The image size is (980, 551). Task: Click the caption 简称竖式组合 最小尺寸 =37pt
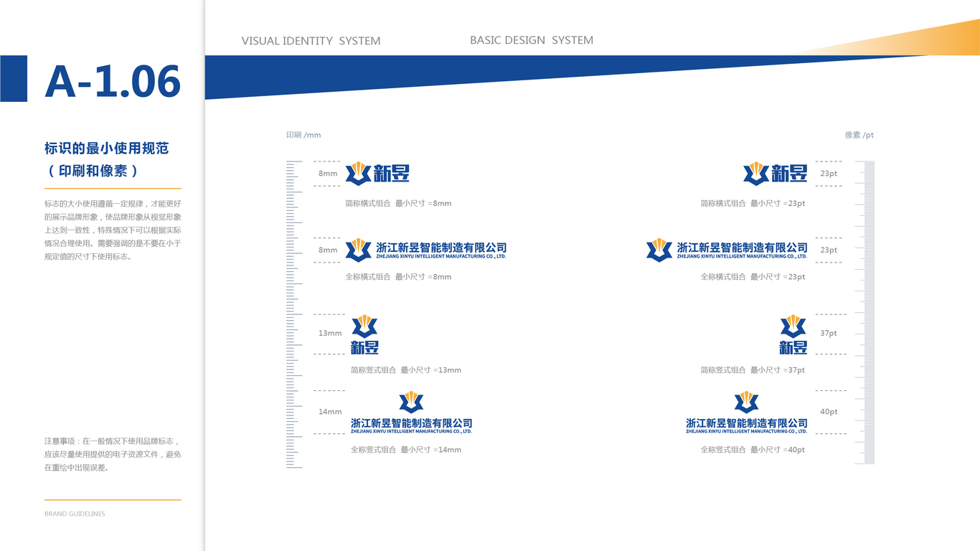coord(753,370)
